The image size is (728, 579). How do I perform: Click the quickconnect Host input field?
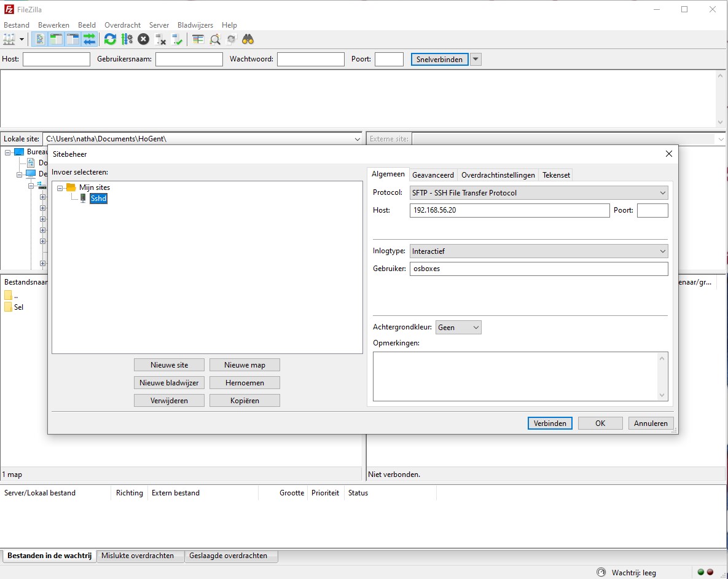coord(56,59)
